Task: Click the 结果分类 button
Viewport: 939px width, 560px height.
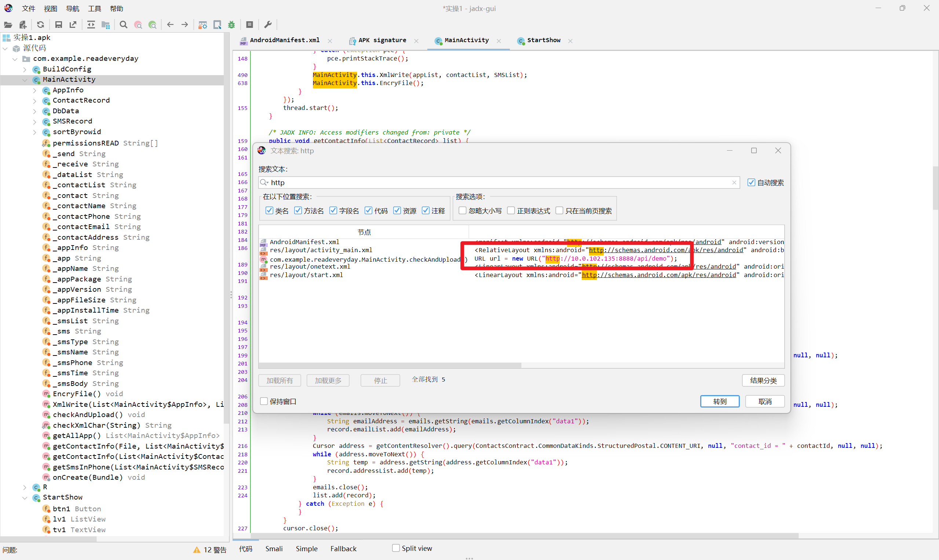Action: [763, 380]
